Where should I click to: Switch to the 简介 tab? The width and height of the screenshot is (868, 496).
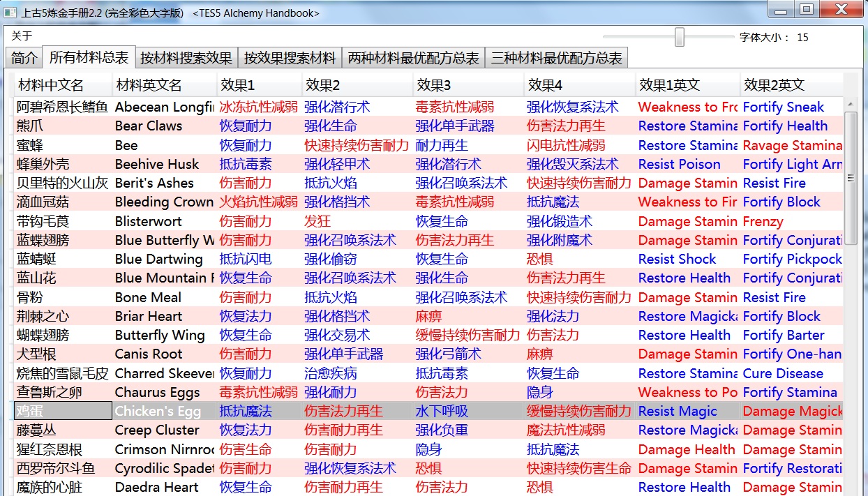(24, 58)
